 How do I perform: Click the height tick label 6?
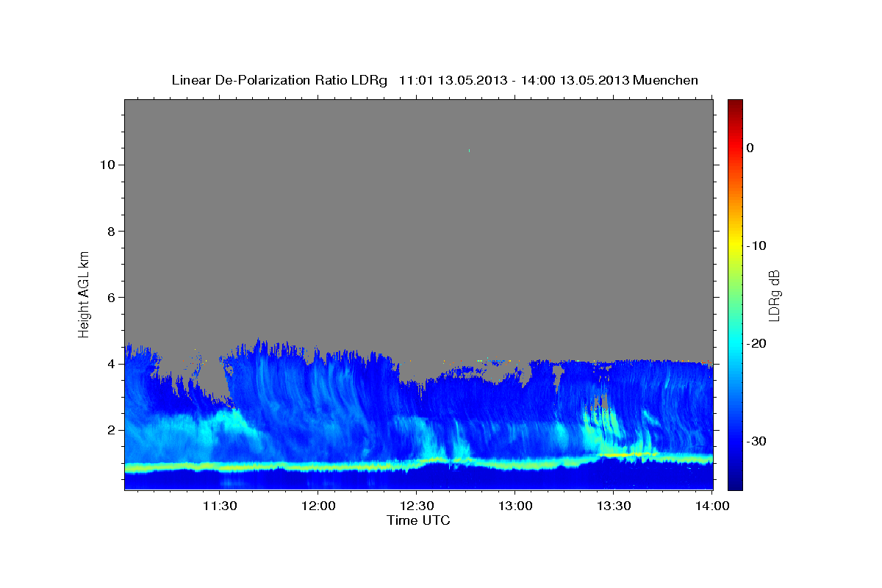(110, 297)
